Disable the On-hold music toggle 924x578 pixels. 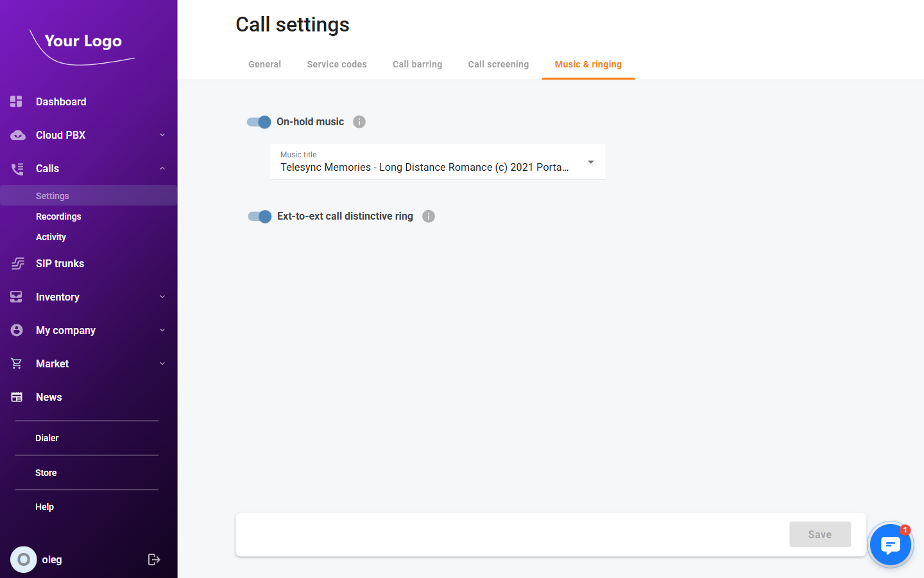click(259, 122)
